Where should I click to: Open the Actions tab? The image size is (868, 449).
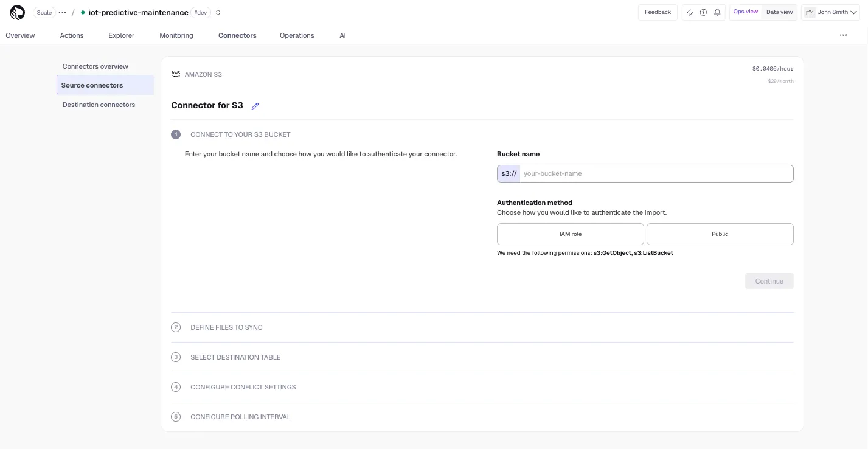click(x=72, y=35)
